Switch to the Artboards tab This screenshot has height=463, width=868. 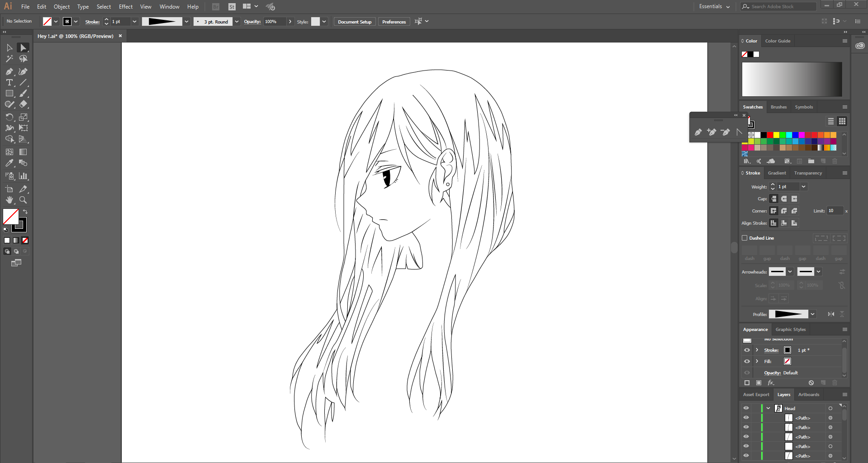[808, 395]
